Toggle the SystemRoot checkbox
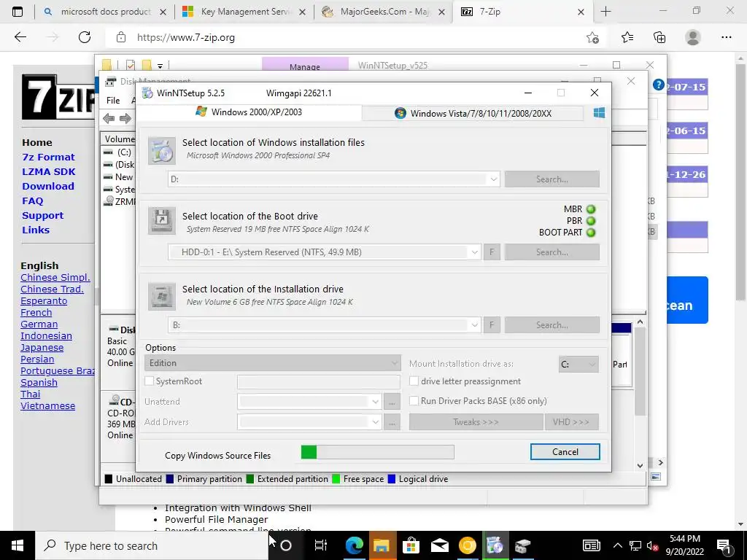Image resolution: width=747 pixels, height=560 pixels. pyautogui.click(x=149, y=381)
